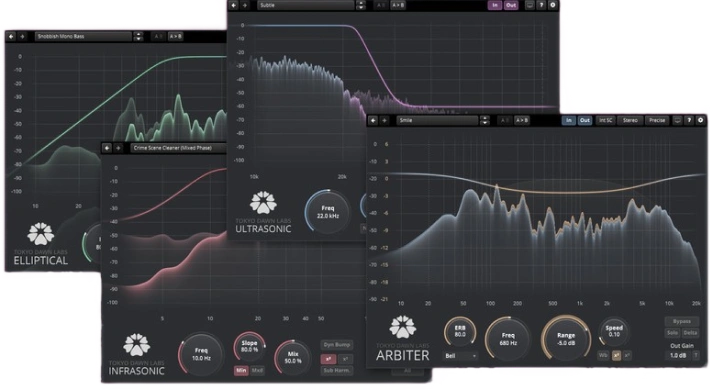Screen dimensions: 710x390
Task: Toggle the Wb button in Arbiter
Action: tap(603, 356)
